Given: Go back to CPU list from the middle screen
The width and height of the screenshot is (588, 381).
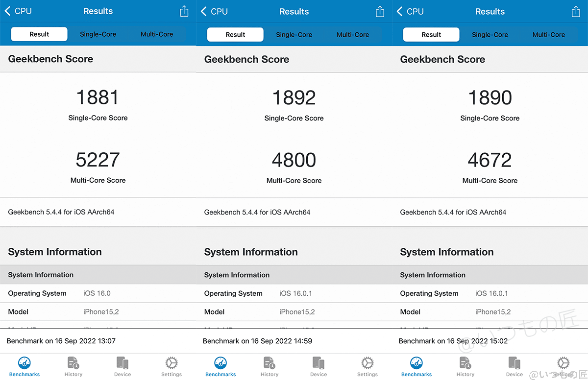Looking at the screenshot, I should (214, 11).
